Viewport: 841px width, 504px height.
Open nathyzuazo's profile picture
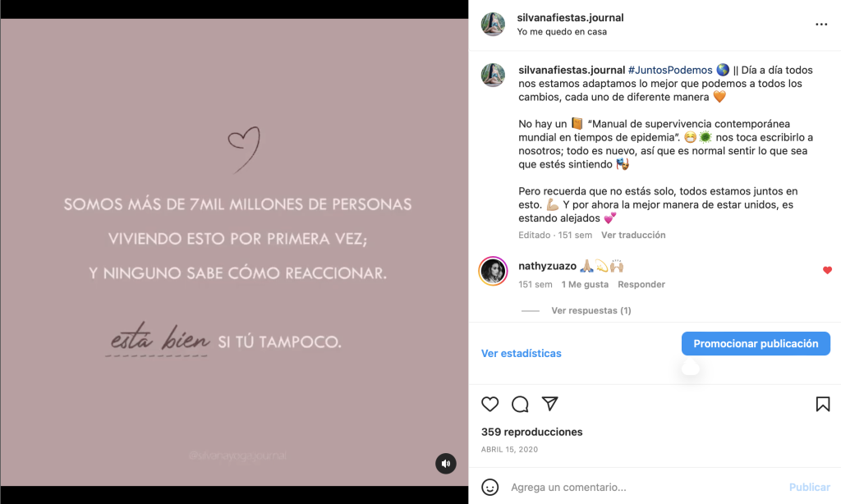tap(493, 272)
